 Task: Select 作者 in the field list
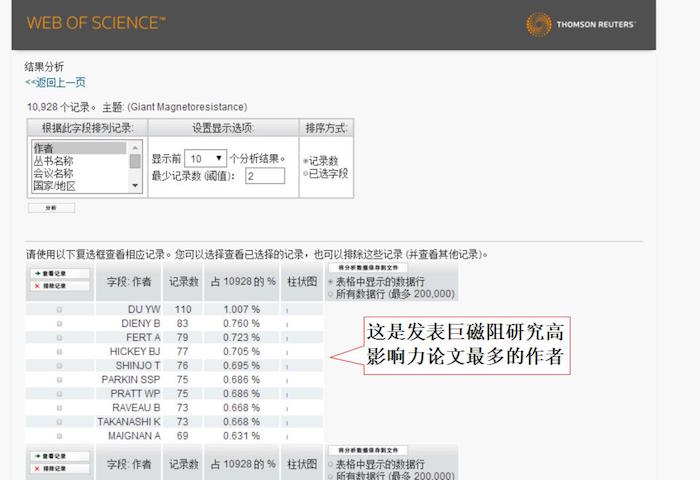coord(79,148)
